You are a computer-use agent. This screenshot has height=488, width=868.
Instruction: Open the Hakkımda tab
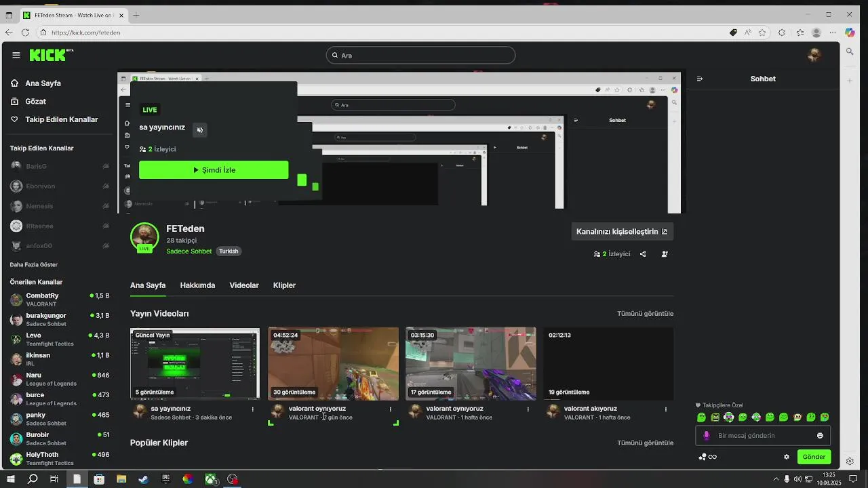[197, 285]
